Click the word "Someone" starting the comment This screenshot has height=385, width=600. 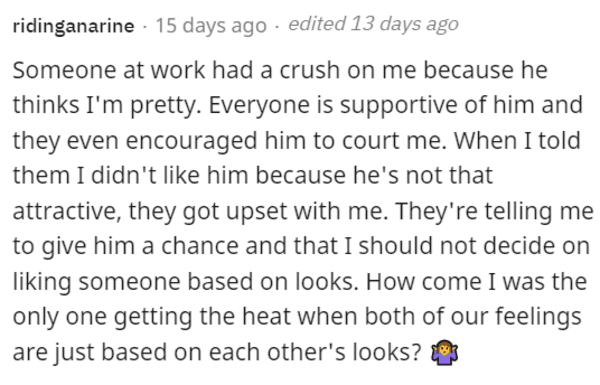[64, 70]
